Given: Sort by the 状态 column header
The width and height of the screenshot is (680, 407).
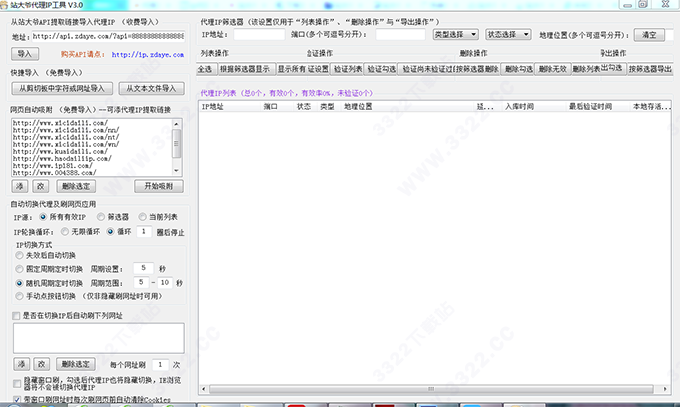Looking at the screenshot, I should [305, 106].
